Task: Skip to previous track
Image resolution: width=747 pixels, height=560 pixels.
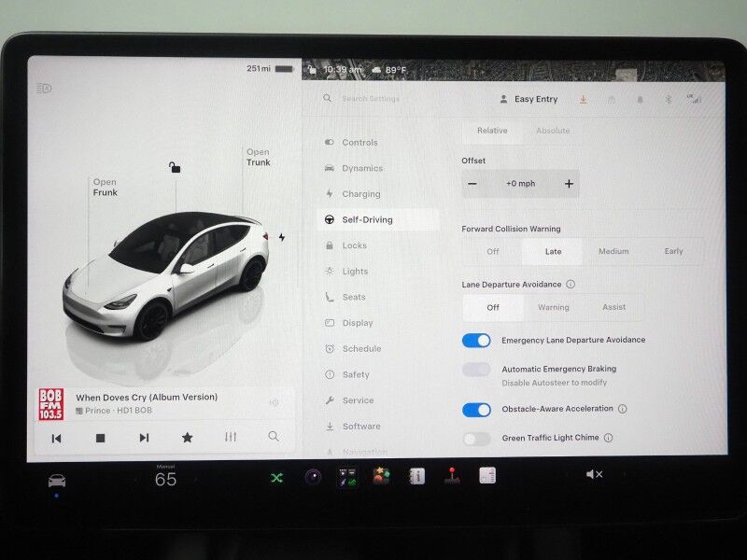Action: tap(56, 438)
